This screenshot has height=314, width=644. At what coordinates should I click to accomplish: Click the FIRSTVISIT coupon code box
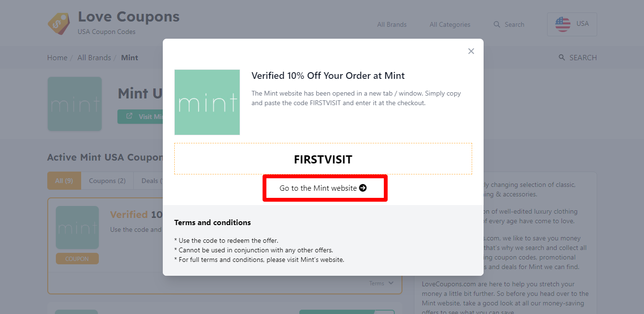tap(323, 159)
